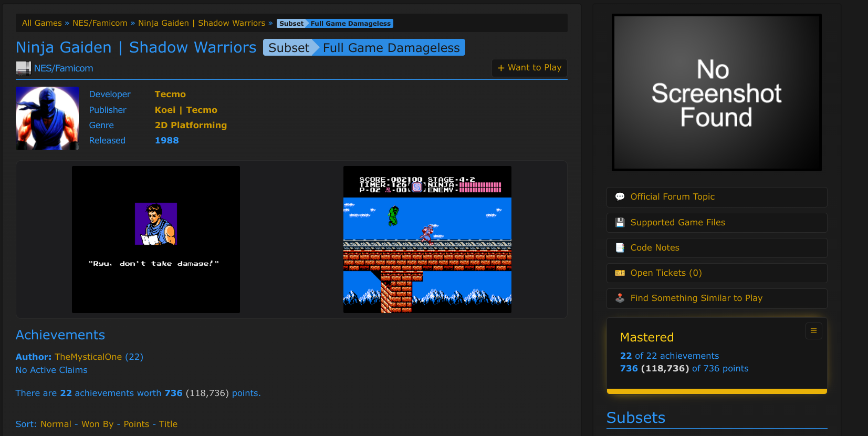Open the Official Forum Topic
868x436 pixels.
pyautogui.click(x=717, y=197)
